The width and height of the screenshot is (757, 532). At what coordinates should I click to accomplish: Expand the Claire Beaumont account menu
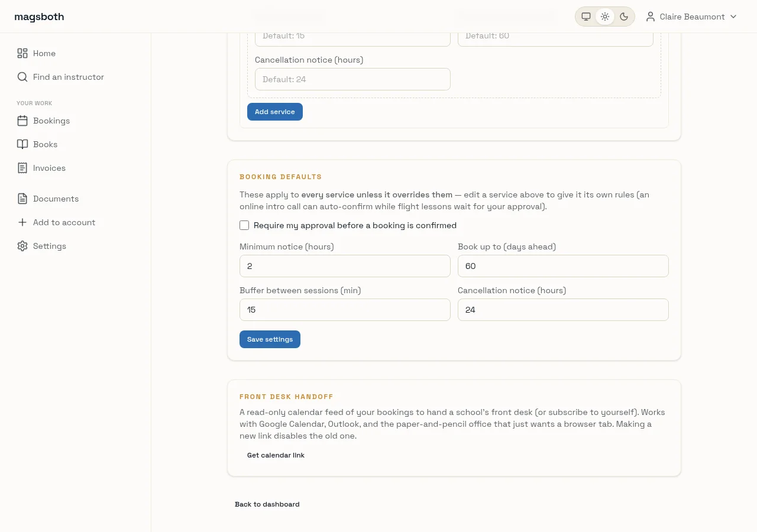point(691,17)
